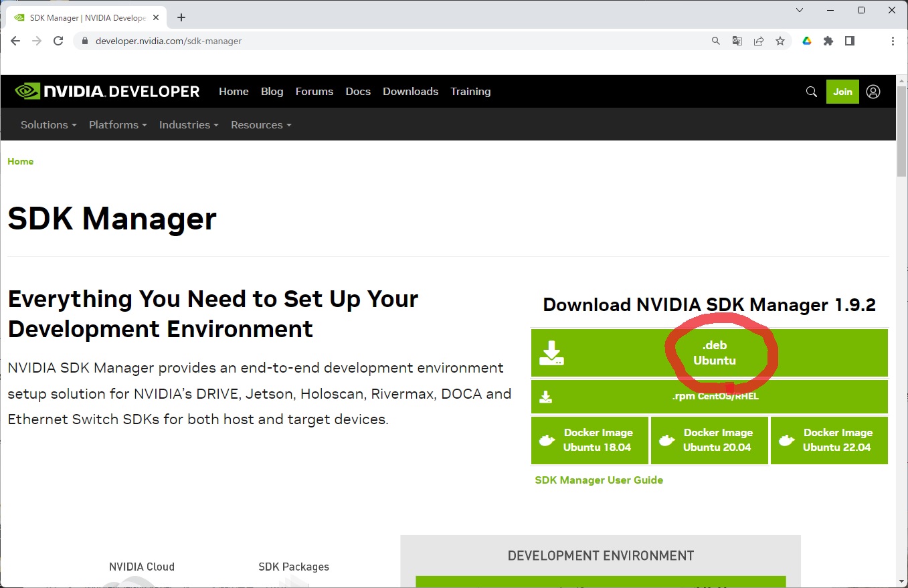Viewport: 908px width, 588px height.
Task: Open the browser extensions puzzle icon
Action: point(828,41)
